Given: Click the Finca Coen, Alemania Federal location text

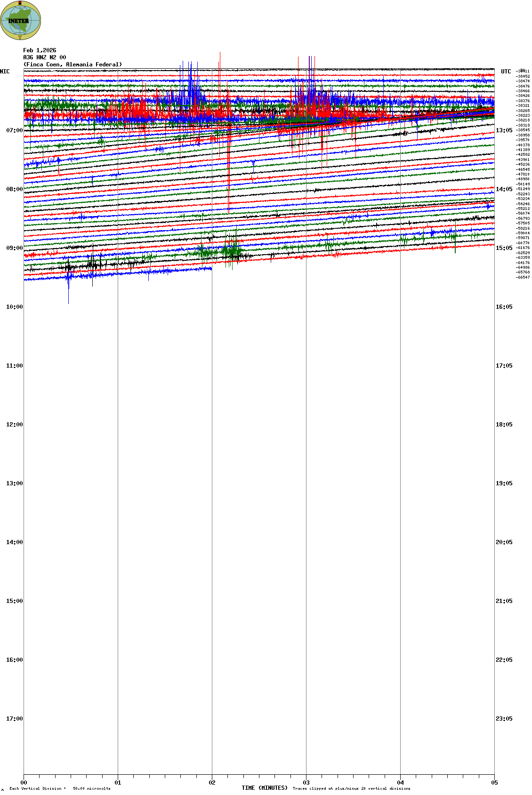Looking at the screenshot, I should (73, 64).
